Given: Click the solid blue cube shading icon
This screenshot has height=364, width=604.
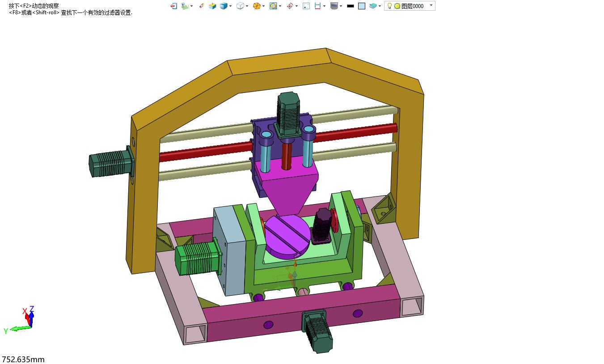Looking at the screenshot, I should pyautogui.click(x=224, y=6).
